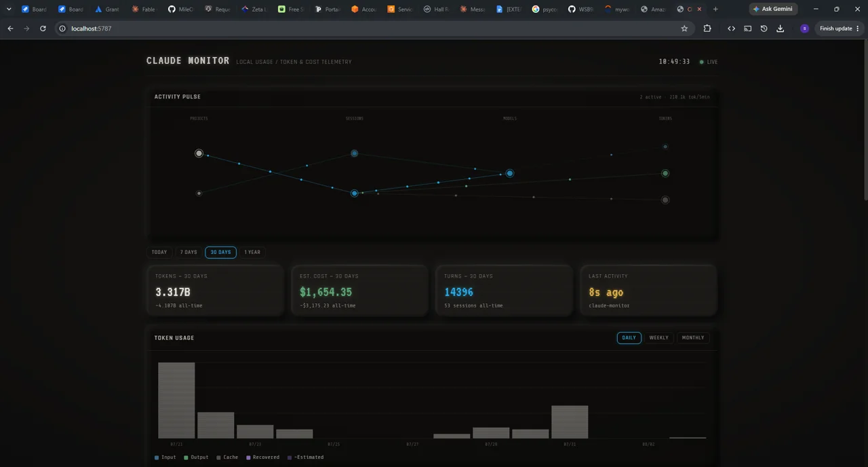Click the 14396 turns value
Screen dimensions: 868x467
[x=458, y=292]
